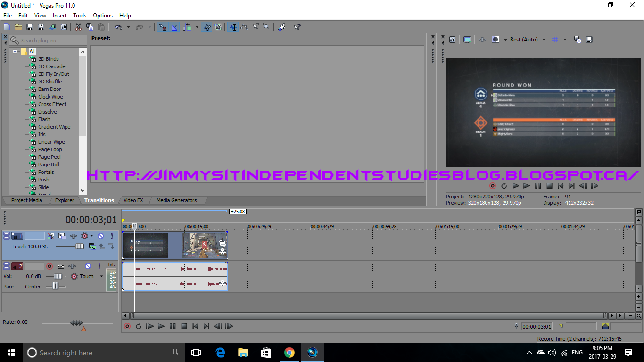Toggle timeline Loop Playback button
This screenshot has width=644, height=362.
139,326
